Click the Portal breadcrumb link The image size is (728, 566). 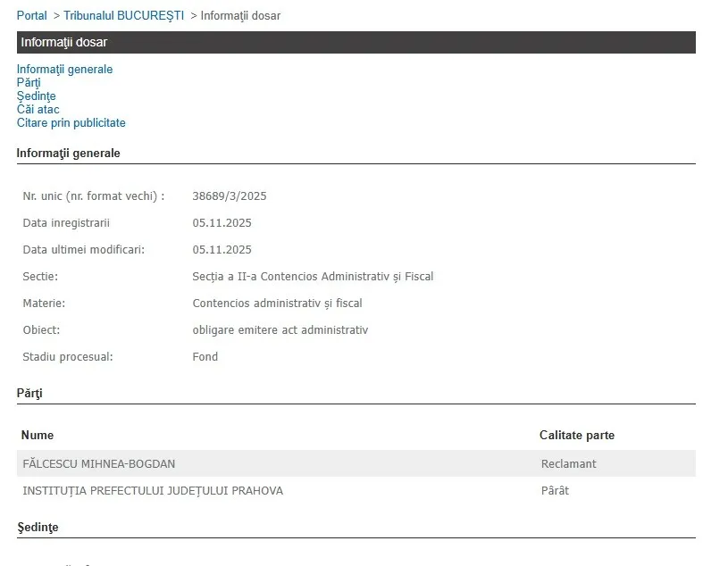click(32, 16)
